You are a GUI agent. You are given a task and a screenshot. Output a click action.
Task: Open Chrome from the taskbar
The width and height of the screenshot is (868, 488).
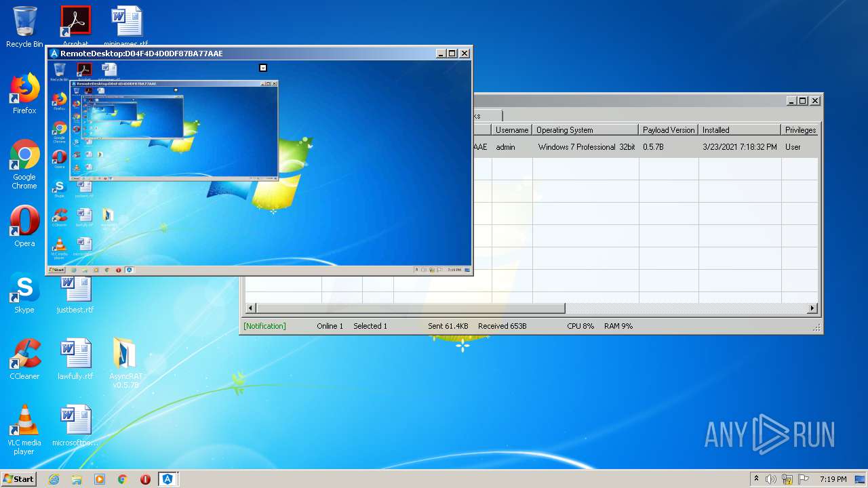(123, 479)
